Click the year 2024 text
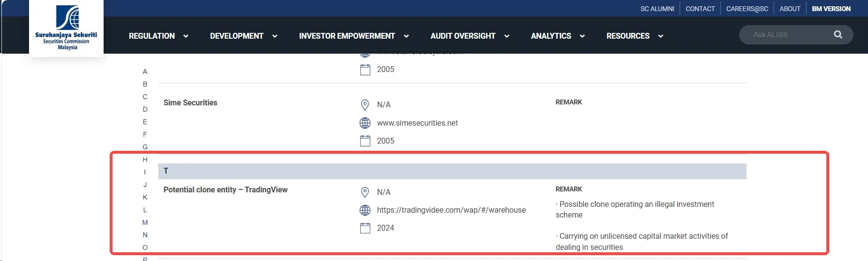 pyautogui.click(x=385, y=228)
